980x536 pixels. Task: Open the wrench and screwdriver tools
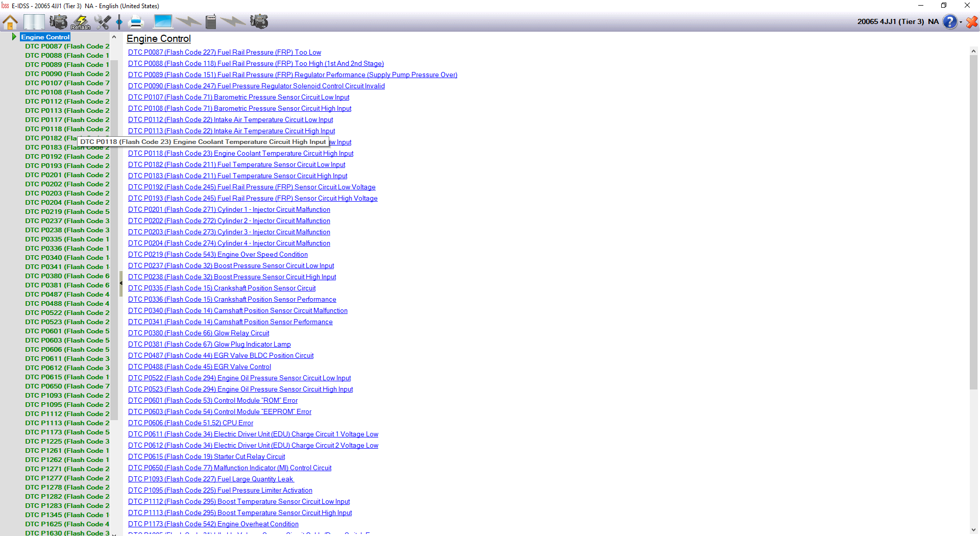[102, 22]
